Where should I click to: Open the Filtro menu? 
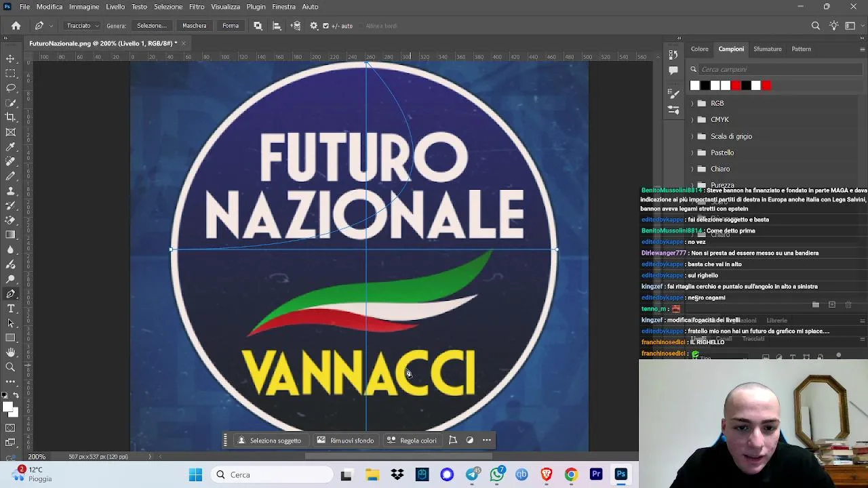pos(197,7)
